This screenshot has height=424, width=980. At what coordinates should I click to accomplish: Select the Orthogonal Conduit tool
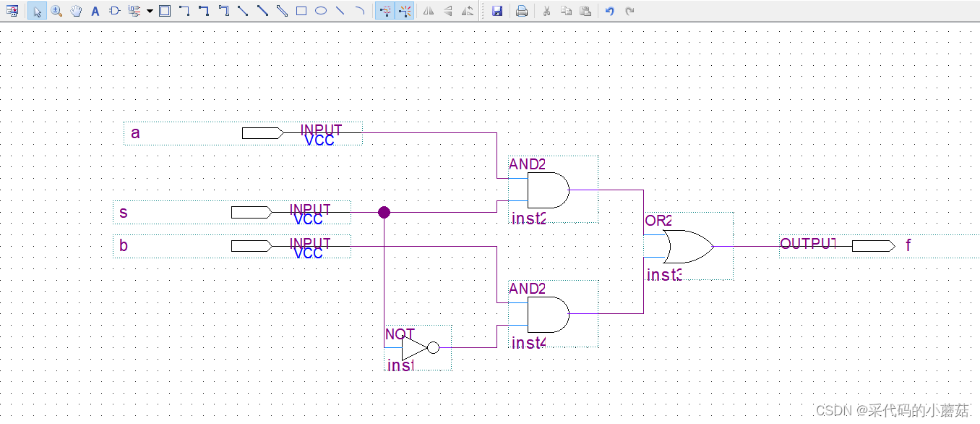pyautogui.click(x=223, y=11)
